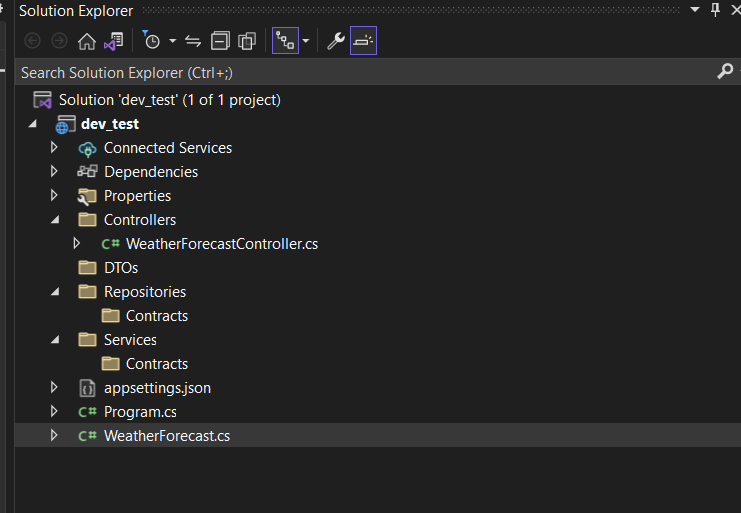Open the Pending Changes Filter clock icon
This screenshot has width=741, height=513.
tap(151, 41)
